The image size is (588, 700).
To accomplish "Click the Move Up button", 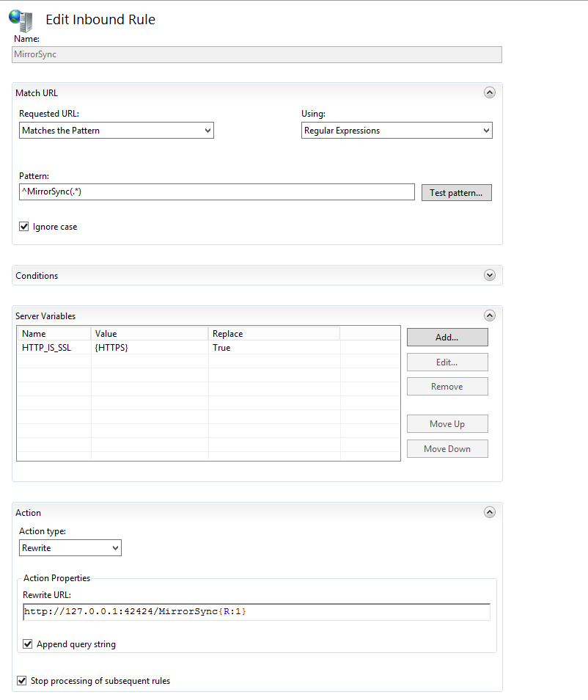I will tap(447, 423).
